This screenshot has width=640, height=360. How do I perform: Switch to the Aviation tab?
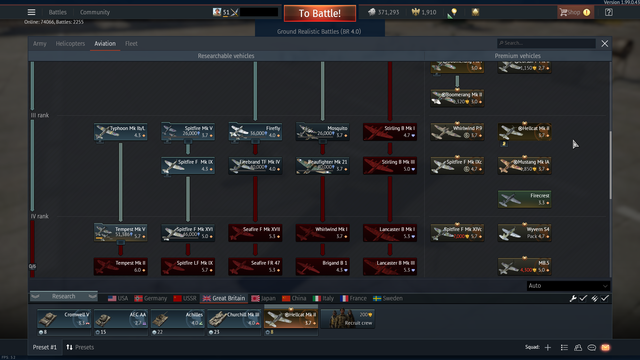[105, 44]
